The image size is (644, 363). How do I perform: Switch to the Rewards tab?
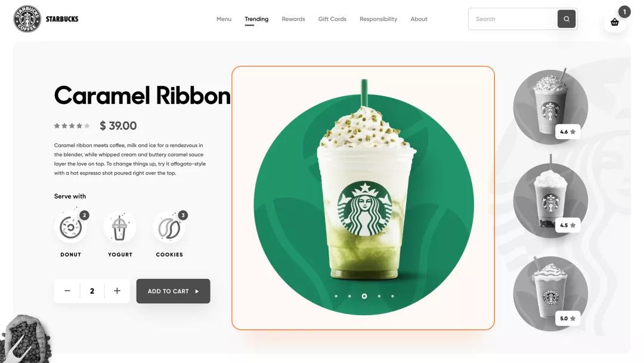293,19
